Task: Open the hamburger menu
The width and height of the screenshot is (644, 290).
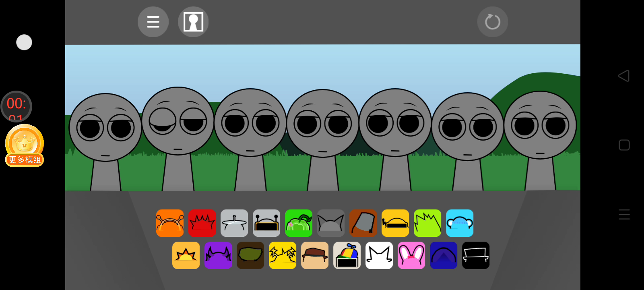Action: (153, 22)
